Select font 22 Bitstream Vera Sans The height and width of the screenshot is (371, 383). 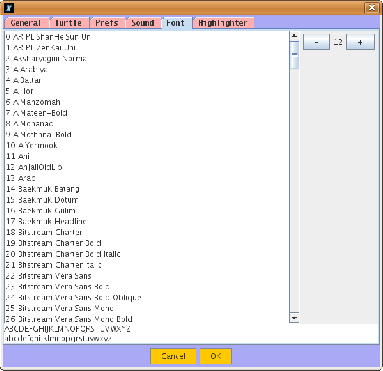147,276
